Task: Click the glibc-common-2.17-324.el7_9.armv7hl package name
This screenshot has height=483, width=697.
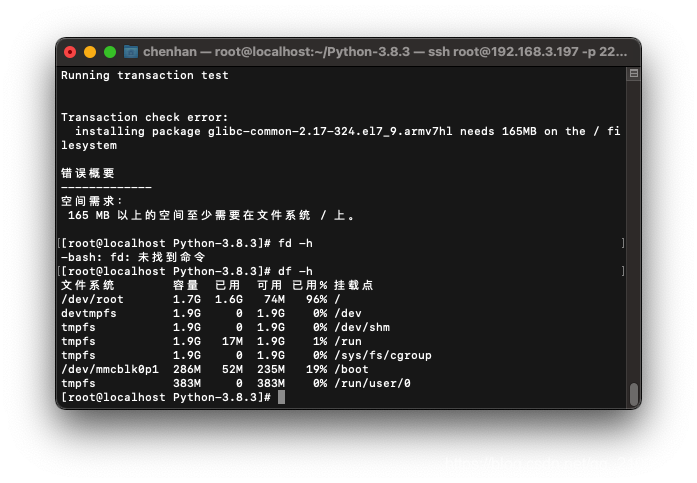Action: click(330, 132)
